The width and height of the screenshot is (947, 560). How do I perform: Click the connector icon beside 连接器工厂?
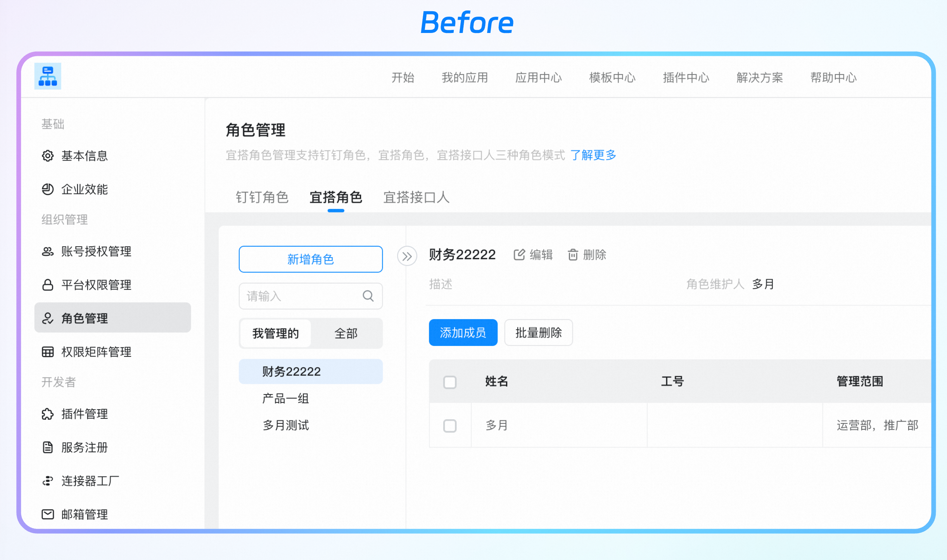coord(48,481)
